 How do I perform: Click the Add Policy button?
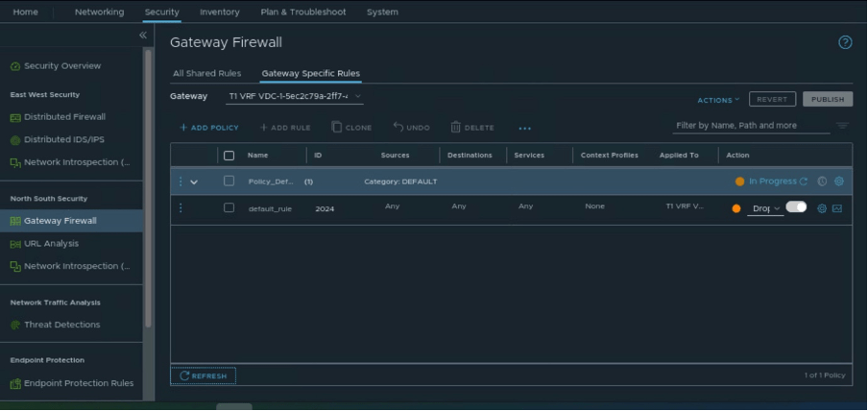tap(209, 128)
